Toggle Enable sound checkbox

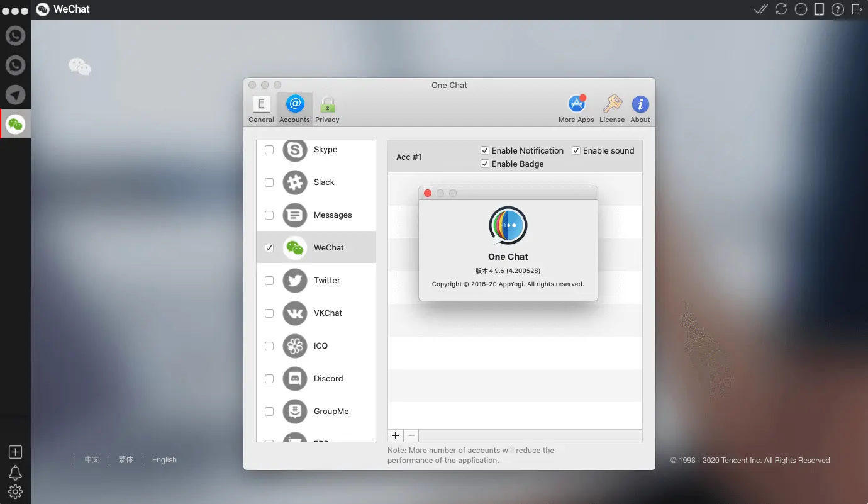(x=576, y=150)
